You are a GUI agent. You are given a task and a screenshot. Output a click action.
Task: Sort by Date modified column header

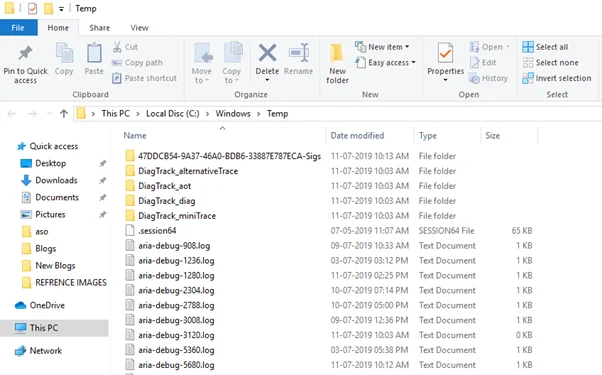[x=357, y=135]
